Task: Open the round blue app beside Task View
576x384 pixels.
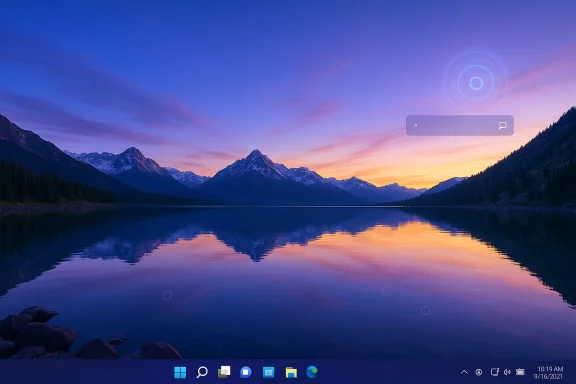Action: (x=246, y=372)
